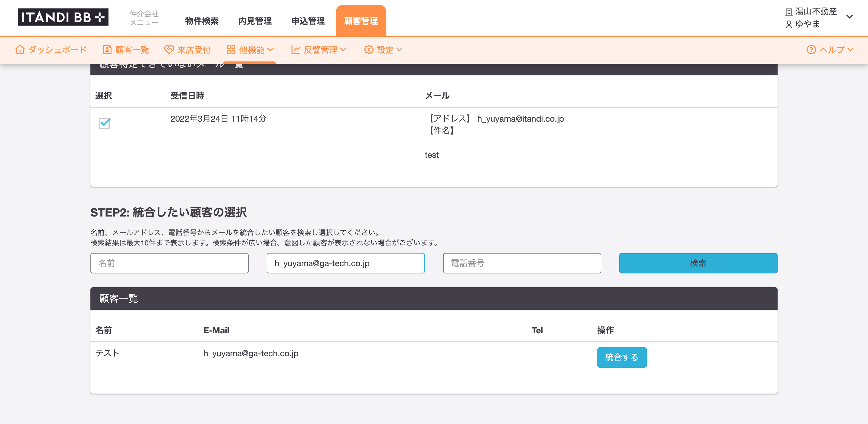This screenshot has width=868, height=424.
Task: Open the ダッシュボード home icon
Action: (x=20, y=49)
